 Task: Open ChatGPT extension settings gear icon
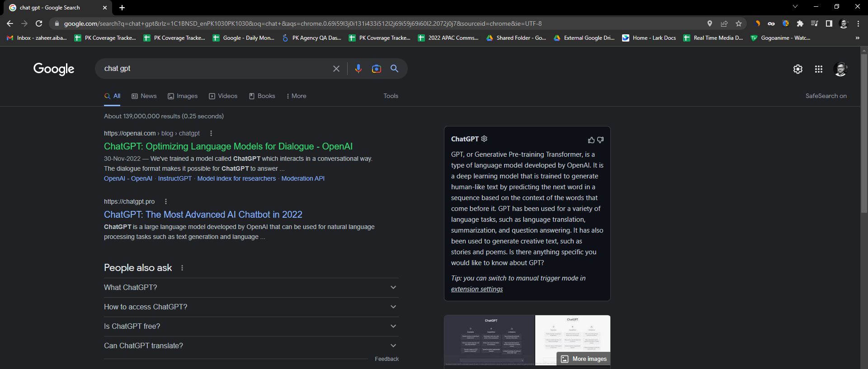pos(484,139)
